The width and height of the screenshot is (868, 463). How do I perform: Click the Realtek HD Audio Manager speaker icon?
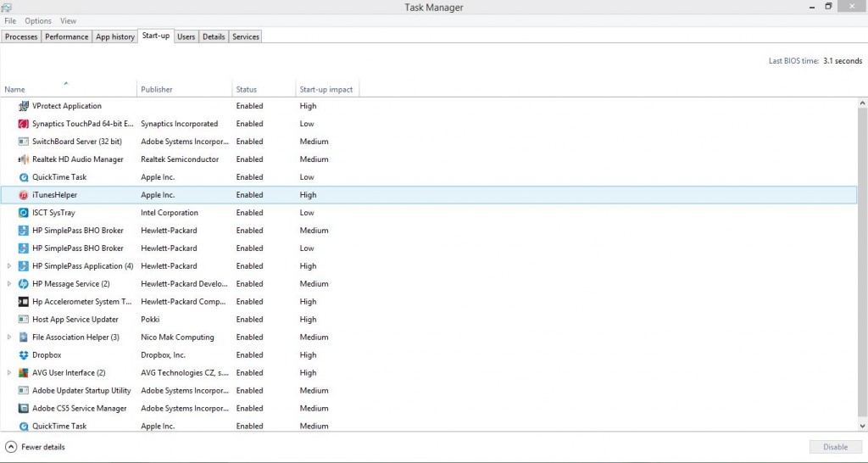pos(23,159)
